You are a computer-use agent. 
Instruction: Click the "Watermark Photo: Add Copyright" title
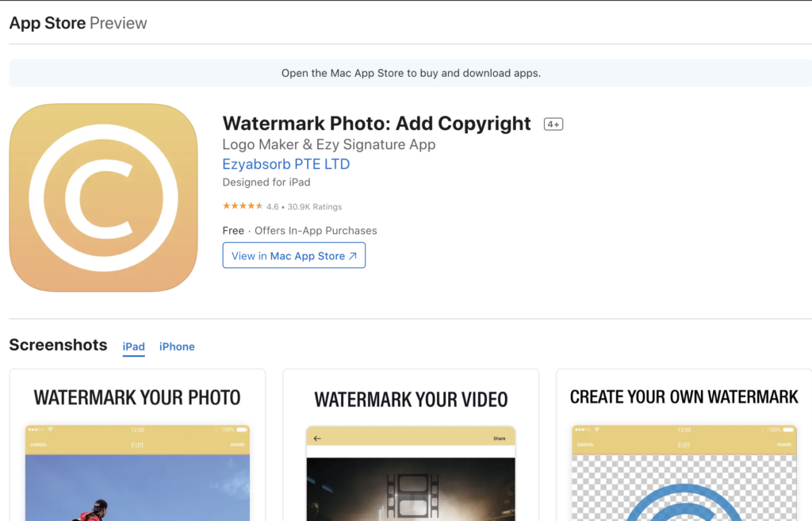[x=377, y=123]
